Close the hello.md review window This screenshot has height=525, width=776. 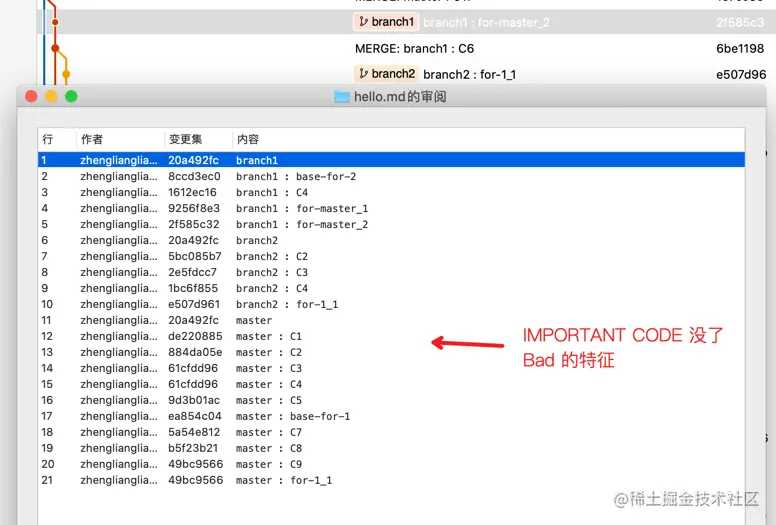(x=31, y=96)
